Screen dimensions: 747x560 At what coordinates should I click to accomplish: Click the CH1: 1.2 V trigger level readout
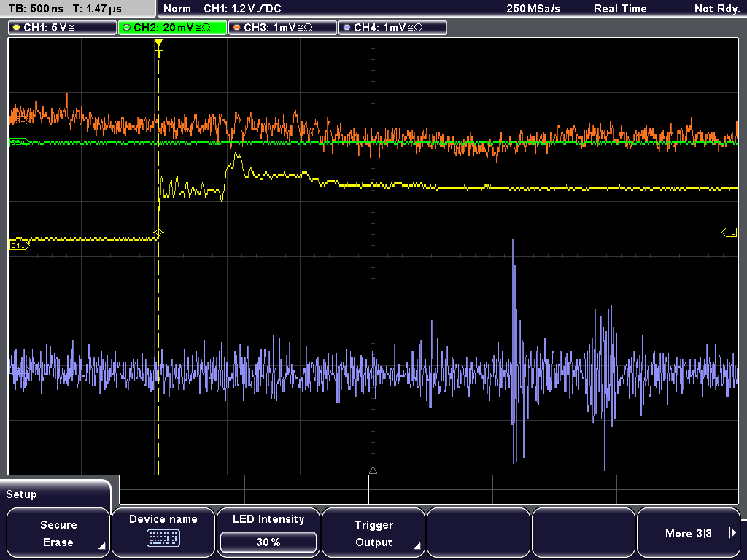pyautogui.click(x=242, y=9)
